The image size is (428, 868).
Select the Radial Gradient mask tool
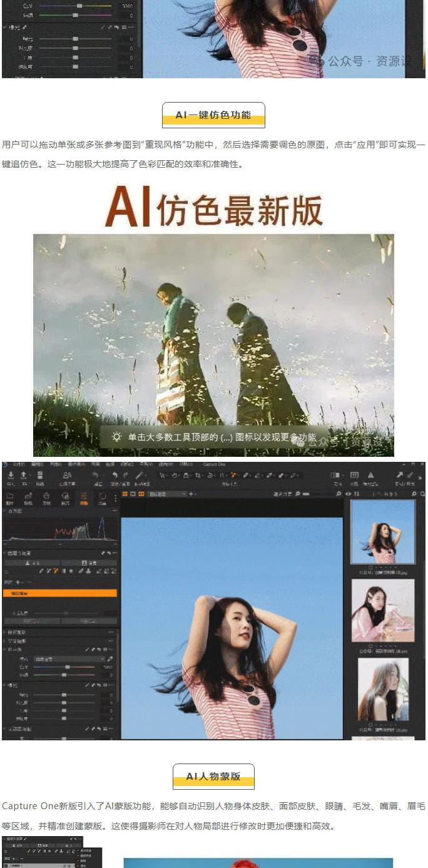click(71, 571)
